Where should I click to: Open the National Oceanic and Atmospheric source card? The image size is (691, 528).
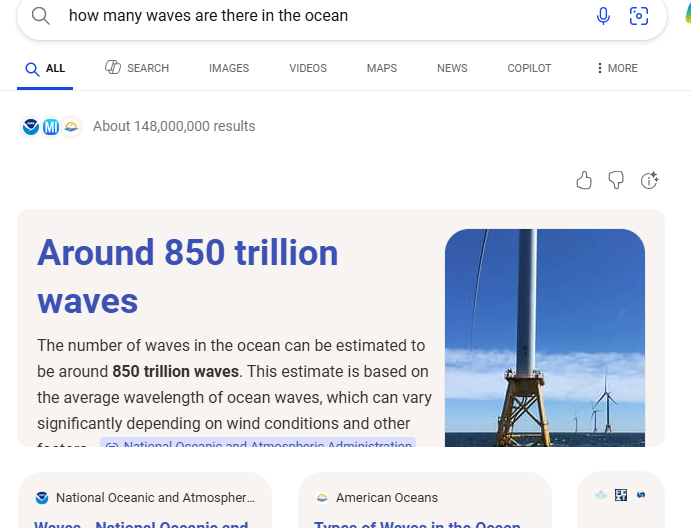pyautogui.click(x=145, y=503)
